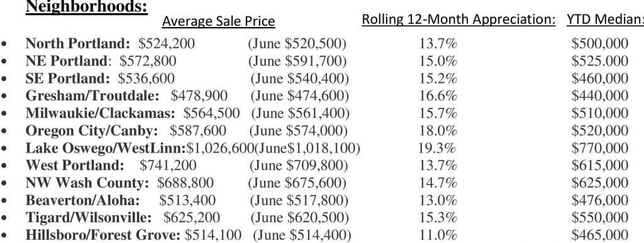
Task: Select Milwaukie/Clackamas appreciation 15.7%
Action: (438, 112)
